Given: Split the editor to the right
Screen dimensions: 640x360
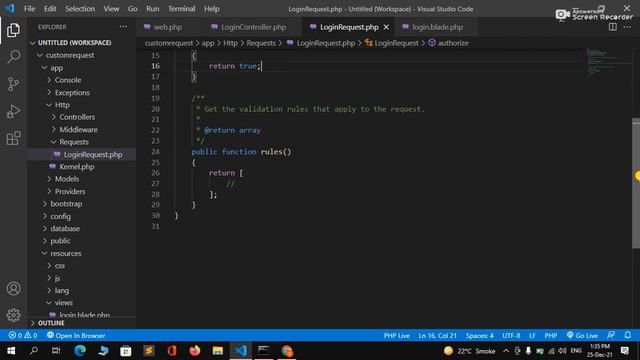Looking at the screenshot, I should tap(613, 27).
